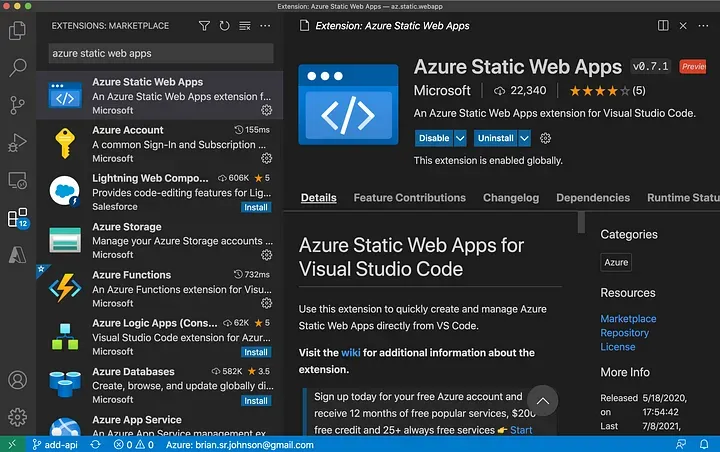The height and width of the screenshot is (452, 720).
Task: Open extensions panel more actions menu
Action: click(265, 26)
